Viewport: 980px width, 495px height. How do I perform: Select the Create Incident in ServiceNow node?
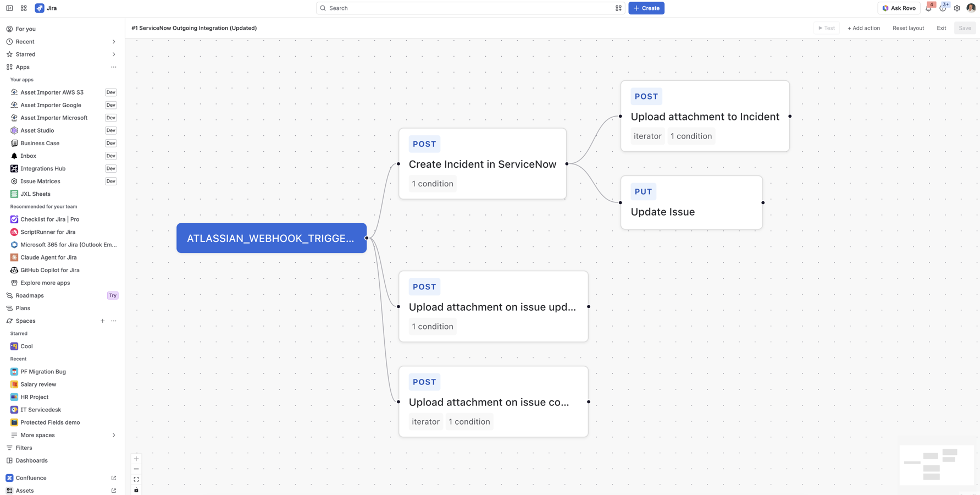pos(483,164)
